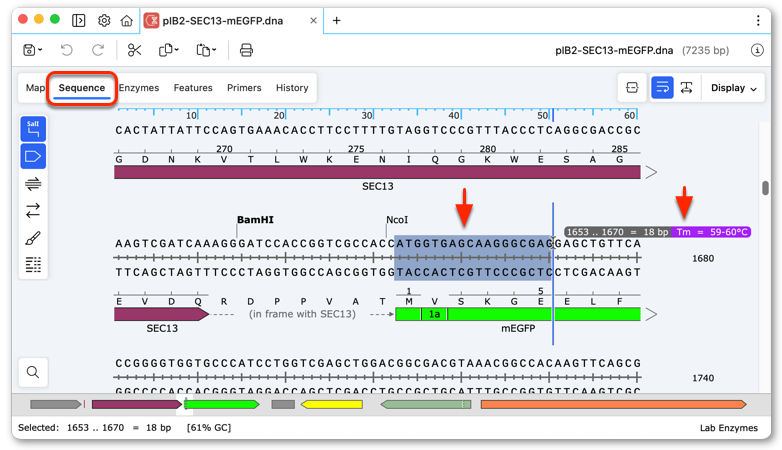Open the Primers tab

(x=244, y=88)
